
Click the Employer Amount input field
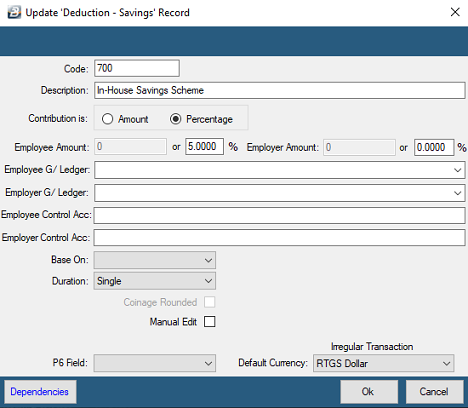(x=359, y=147)
